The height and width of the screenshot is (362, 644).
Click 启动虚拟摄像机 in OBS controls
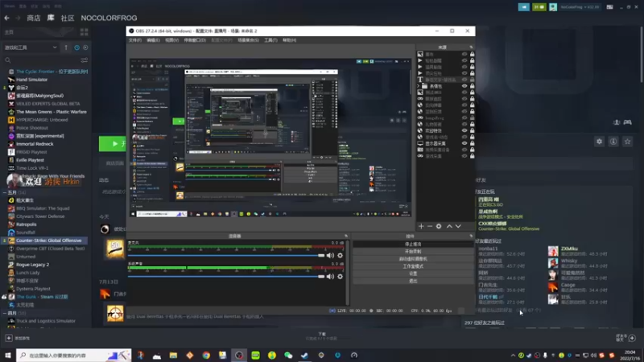pyautogui.click(x=413, y=259)
